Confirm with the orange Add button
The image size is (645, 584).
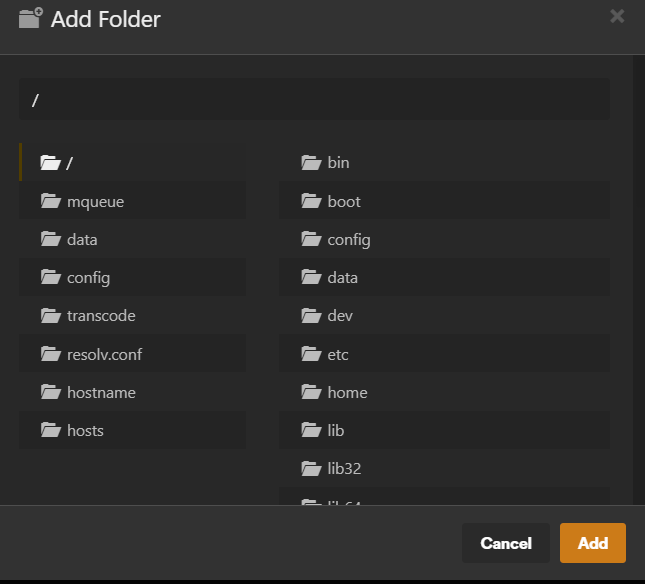coord(593,543)
